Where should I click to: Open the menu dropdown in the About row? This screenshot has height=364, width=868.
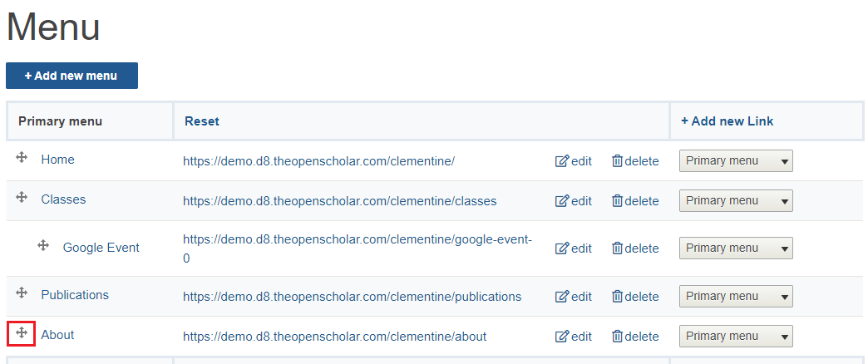pyautogui.click(x=736, y=337)
